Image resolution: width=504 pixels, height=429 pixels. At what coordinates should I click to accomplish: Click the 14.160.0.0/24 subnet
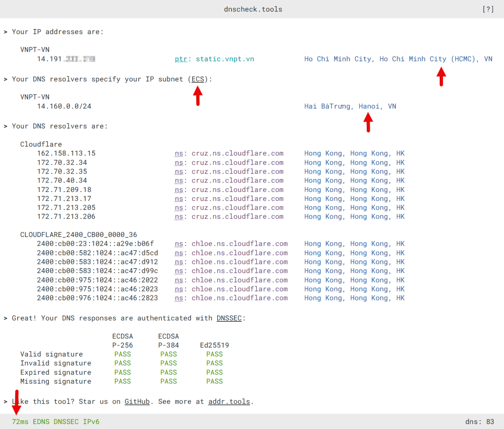tap(64, 106)
